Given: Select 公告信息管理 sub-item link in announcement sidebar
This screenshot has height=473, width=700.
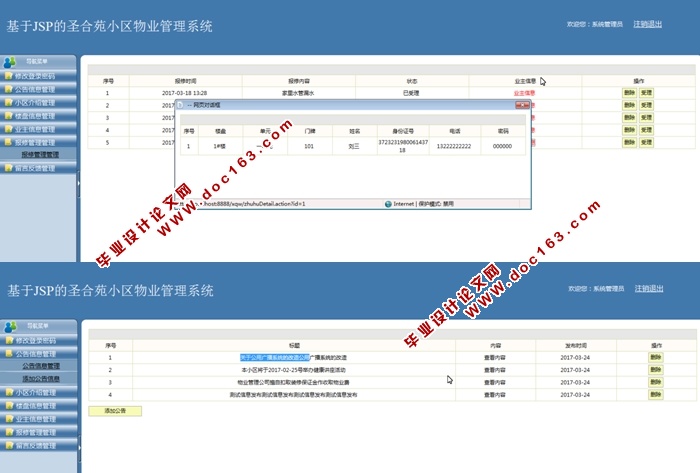Looking at the screenshot, I should 41,366.
